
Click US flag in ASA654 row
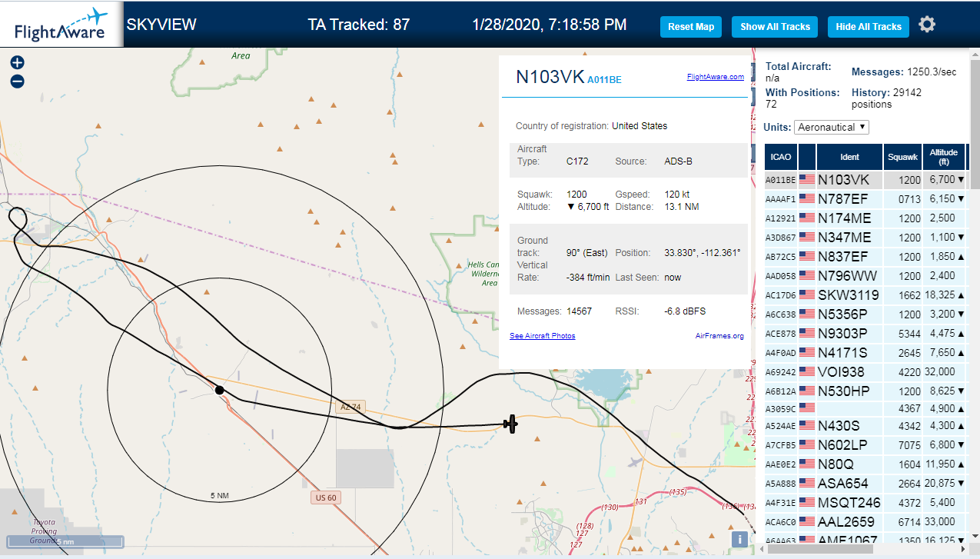pyautogui.click(x=807, y=484)
